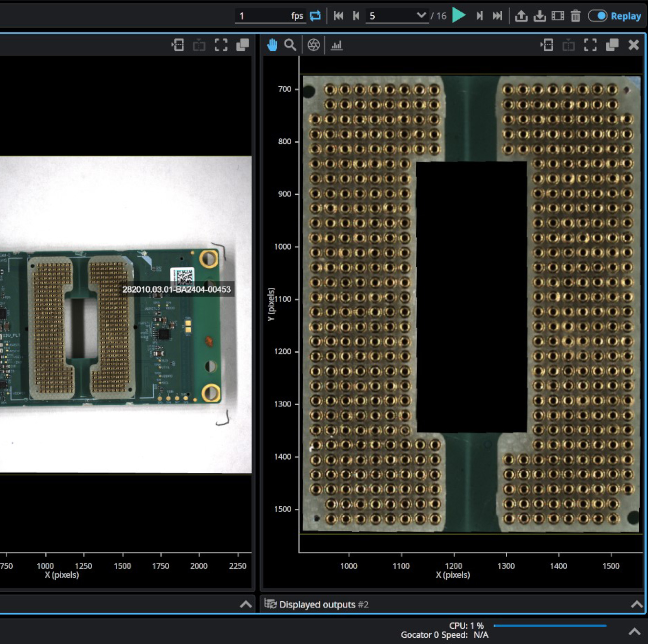Screen dimensions: 648x644
Task: Click the download replay data icon
Action: click(x=540, y=16)
